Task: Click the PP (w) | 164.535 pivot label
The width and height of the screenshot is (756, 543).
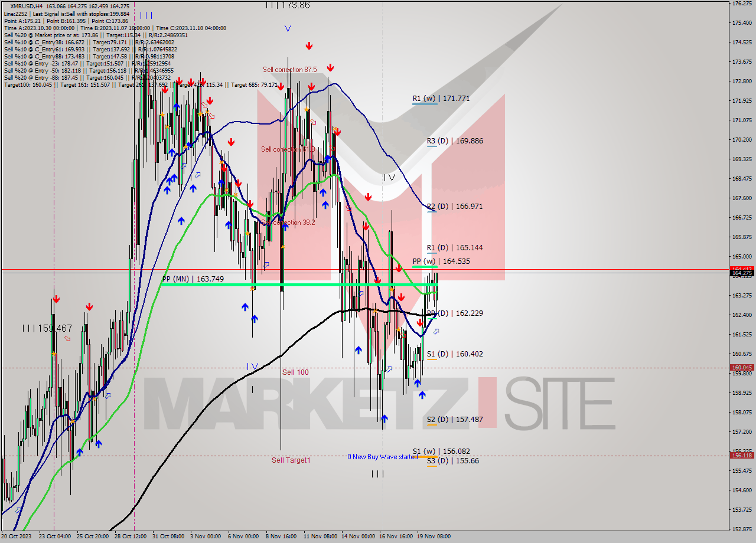Action: point(441,261)
